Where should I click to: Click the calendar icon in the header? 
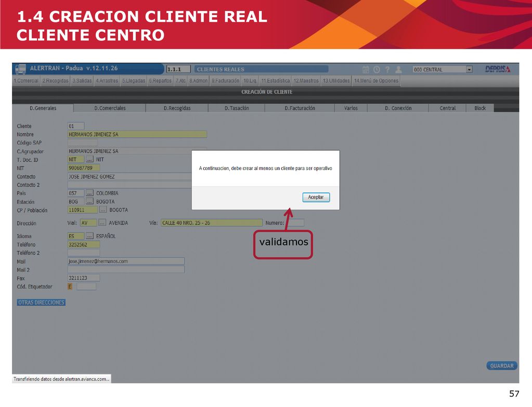coord(366,69)
